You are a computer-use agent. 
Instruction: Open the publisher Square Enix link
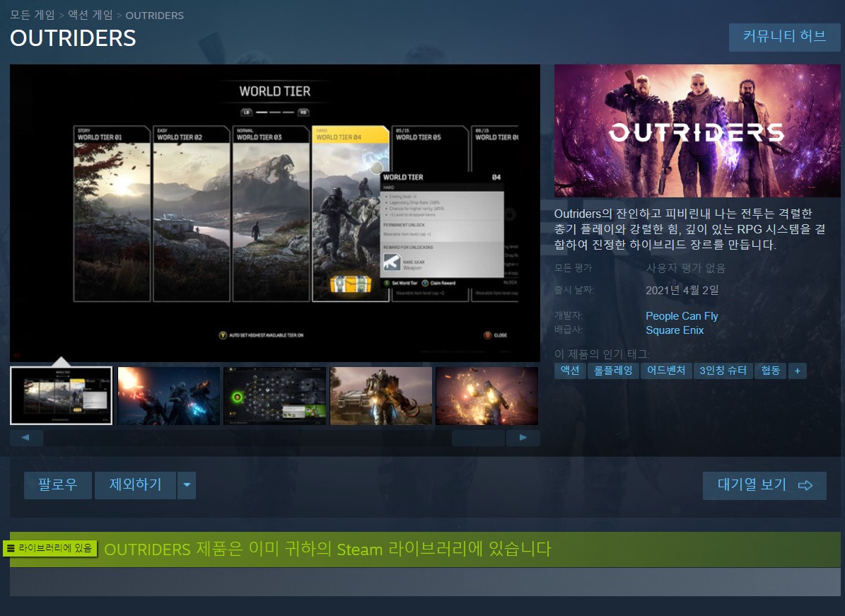point(675,330)
